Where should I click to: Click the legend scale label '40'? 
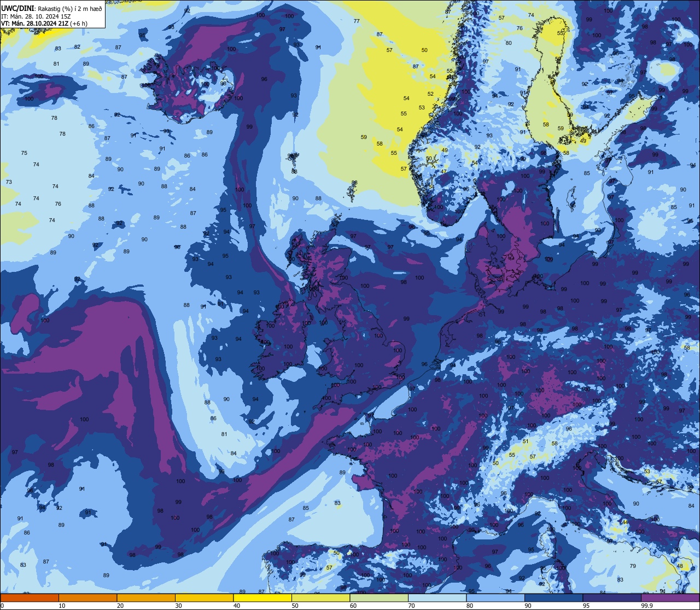click(237, 606)
